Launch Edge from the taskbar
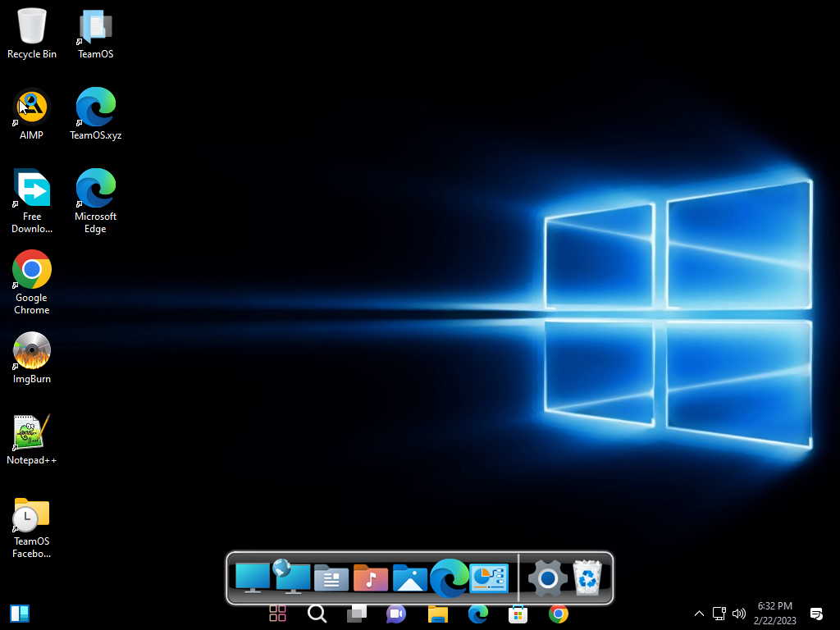Screen dimensions: 840x630 point(478,614)
